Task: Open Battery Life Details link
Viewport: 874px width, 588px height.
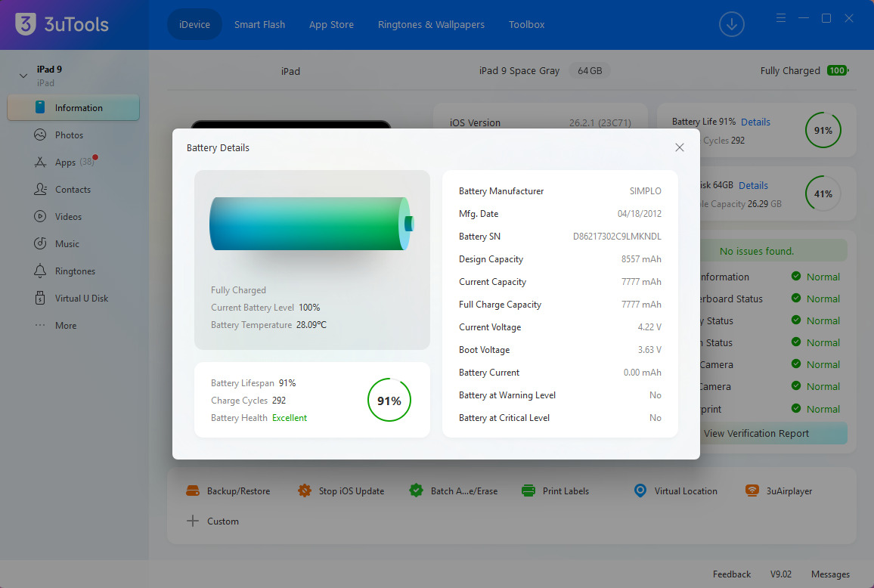Action: click(x=755, y=122)
